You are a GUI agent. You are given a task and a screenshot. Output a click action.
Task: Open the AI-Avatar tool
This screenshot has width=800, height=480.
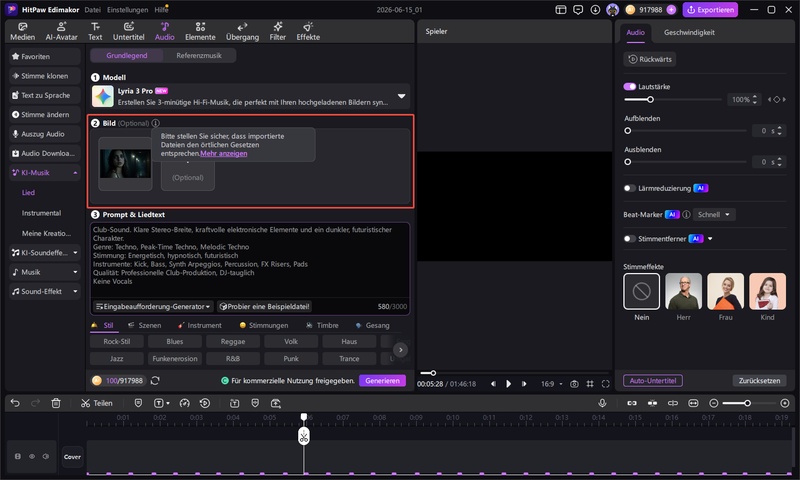61,32
